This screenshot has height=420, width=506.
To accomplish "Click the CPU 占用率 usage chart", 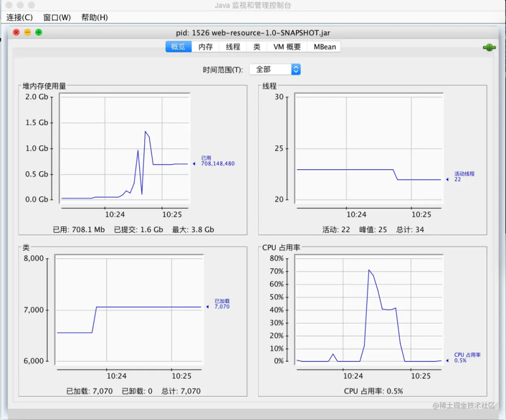I will [x=369, y=309].
